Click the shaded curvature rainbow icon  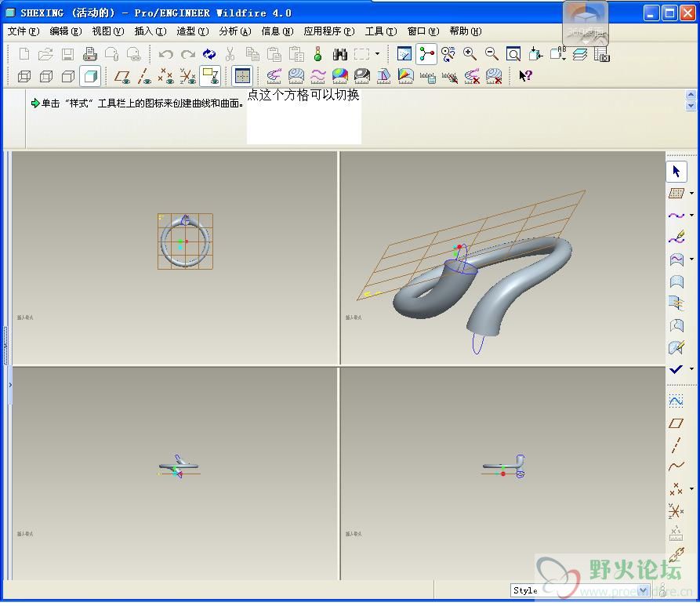[x=340, y=76]
